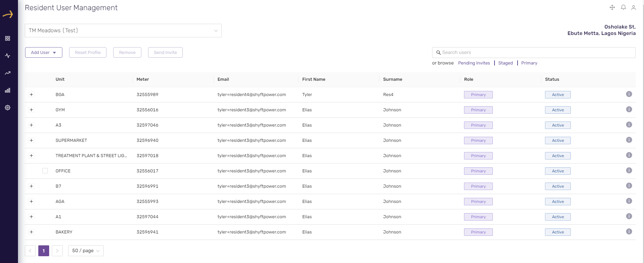644x263 pixels.
Task: Click first name Tyler
Action: (x=307, y=95)
